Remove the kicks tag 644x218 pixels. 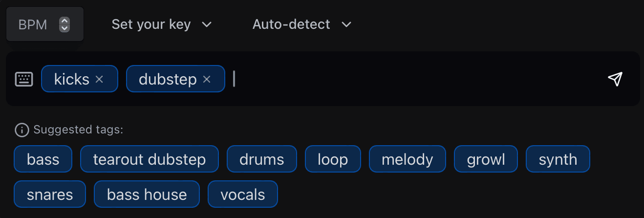pos(99,79)
